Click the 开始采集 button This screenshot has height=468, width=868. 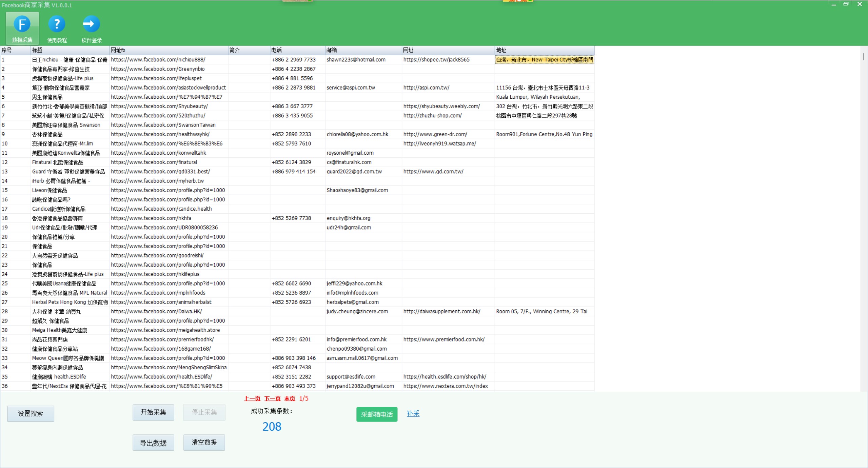click(153, 412)
